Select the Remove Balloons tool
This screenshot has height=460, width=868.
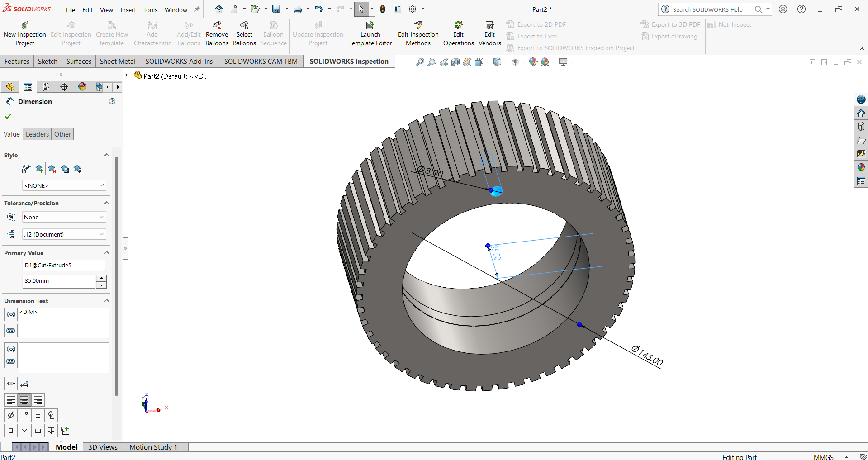pos(217,33)
